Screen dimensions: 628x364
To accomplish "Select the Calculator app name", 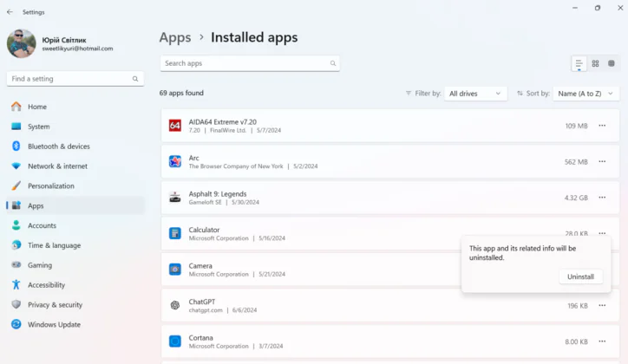I will 204,230.
